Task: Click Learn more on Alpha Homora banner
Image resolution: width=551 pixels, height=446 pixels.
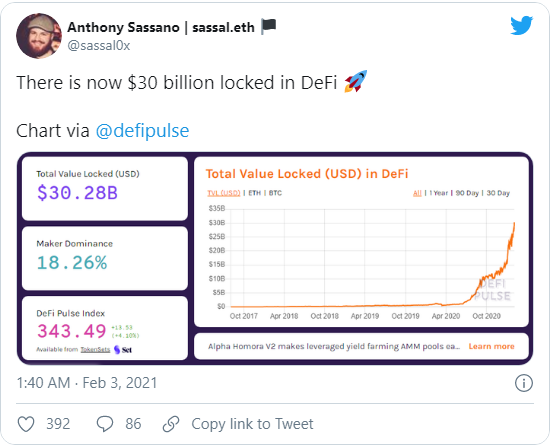Action: click(491, 346)
